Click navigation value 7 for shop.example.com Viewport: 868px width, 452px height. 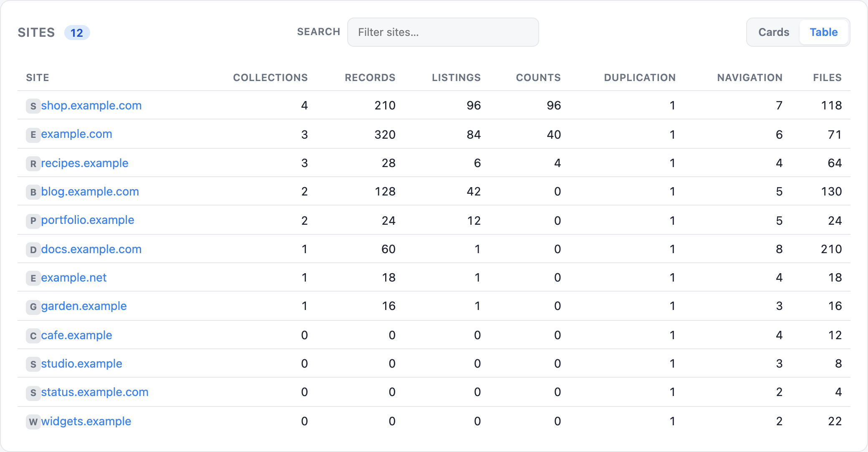(779, 106)
